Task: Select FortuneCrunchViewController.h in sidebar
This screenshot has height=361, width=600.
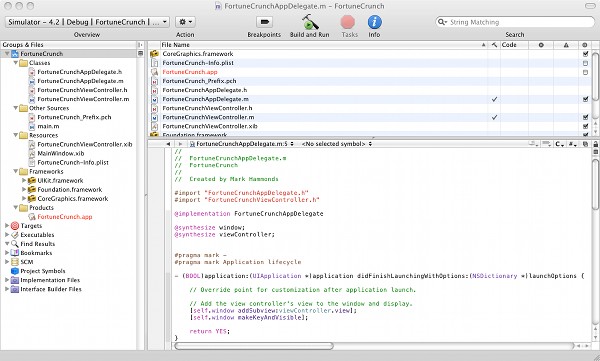Action: [x=82, y=90]
